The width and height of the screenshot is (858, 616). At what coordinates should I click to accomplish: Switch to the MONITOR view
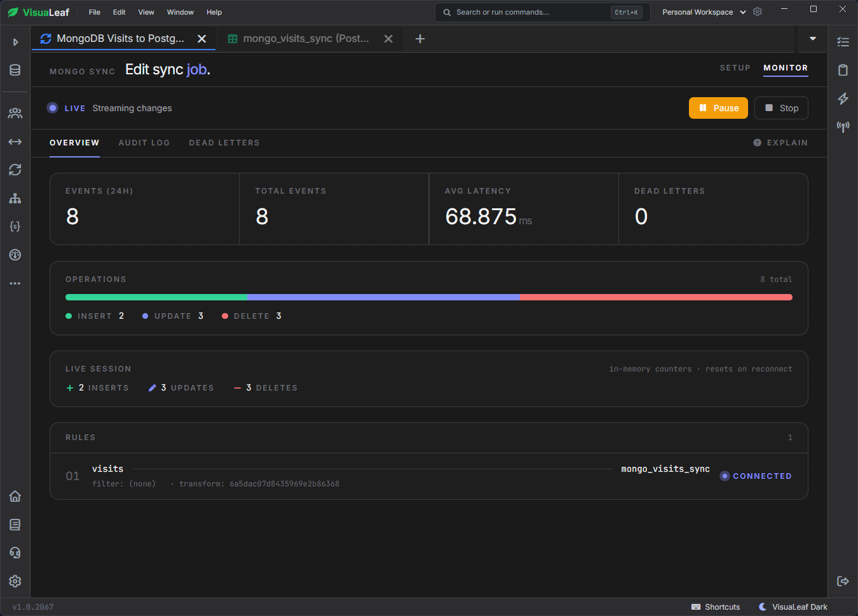coord(786,68)
